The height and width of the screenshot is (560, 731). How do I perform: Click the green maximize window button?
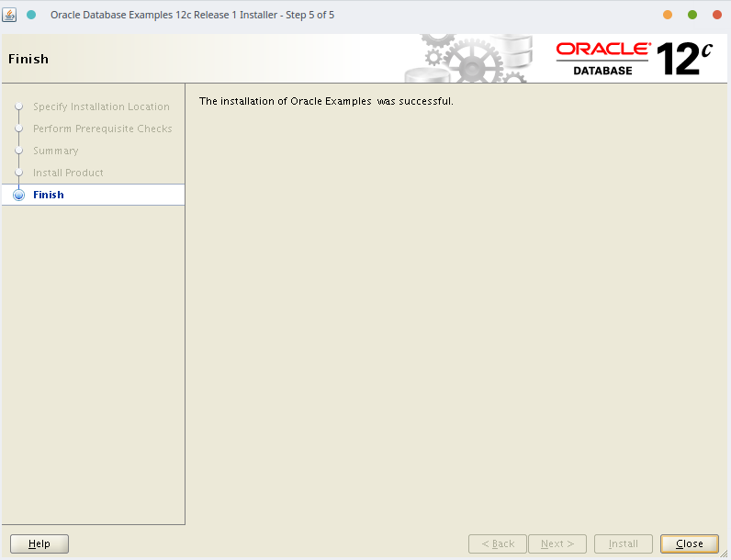pyautogui.click(x=692, y=15)
